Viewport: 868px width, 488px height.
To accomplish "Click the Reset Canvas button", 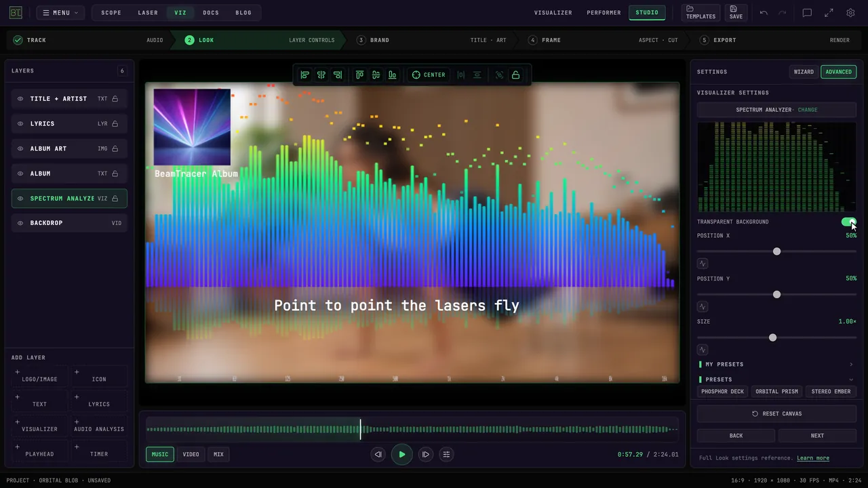I will (776, 413).
